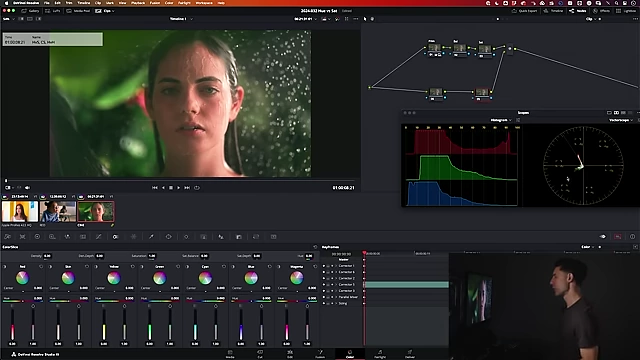Screen dimensions: 640x360
Task: Switch to the Color Wheels palette
Action: [37, 237]
